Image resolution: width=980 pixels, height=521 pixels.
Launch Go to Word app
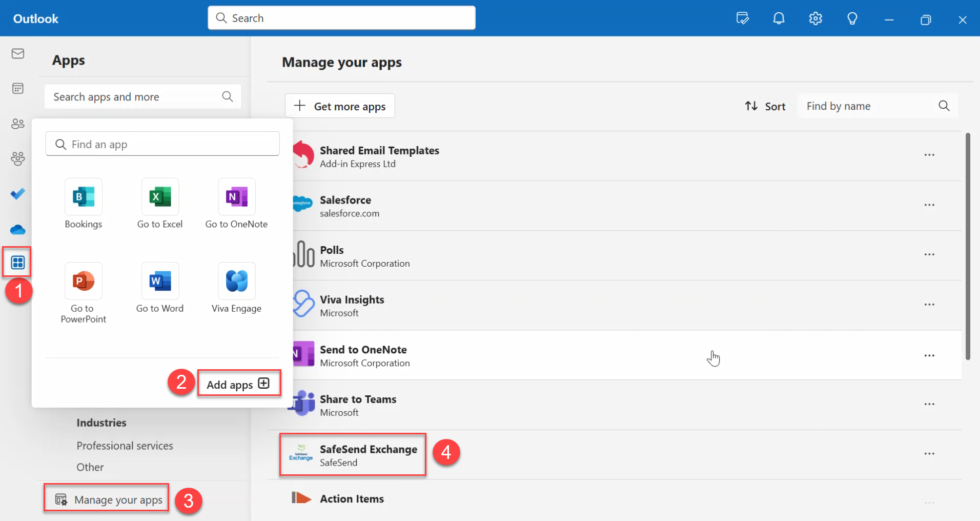tap(160, 288)
